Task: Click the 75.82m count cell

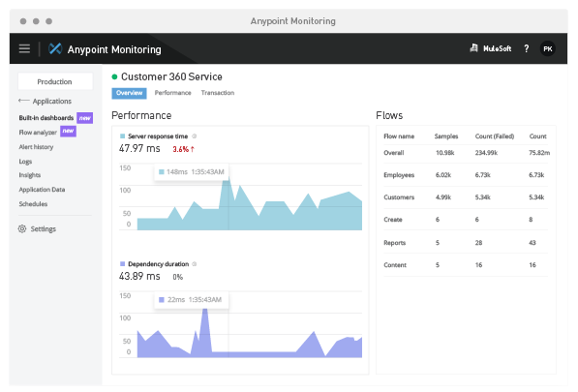Action: (539, 153)
